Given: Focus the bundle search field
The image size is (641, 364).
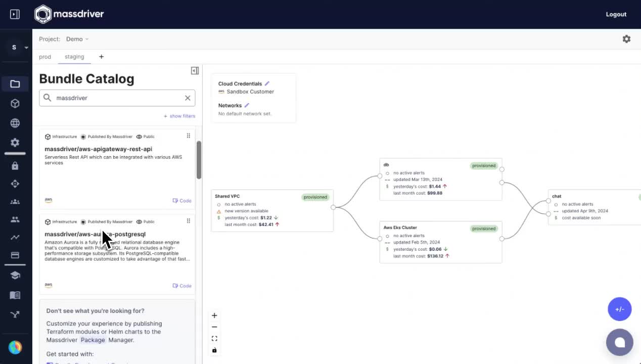Looking at the screenshot, I should (117, 98).
